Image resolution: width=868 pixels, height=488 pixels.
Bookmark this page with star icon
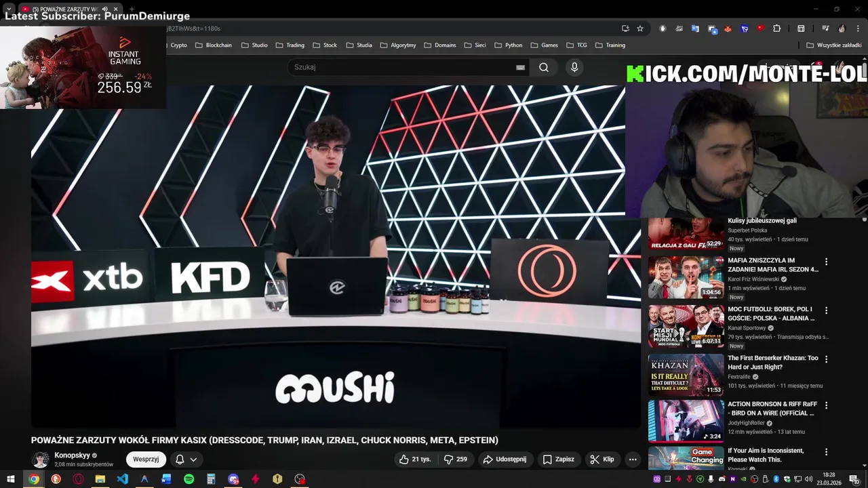[640, 28]
